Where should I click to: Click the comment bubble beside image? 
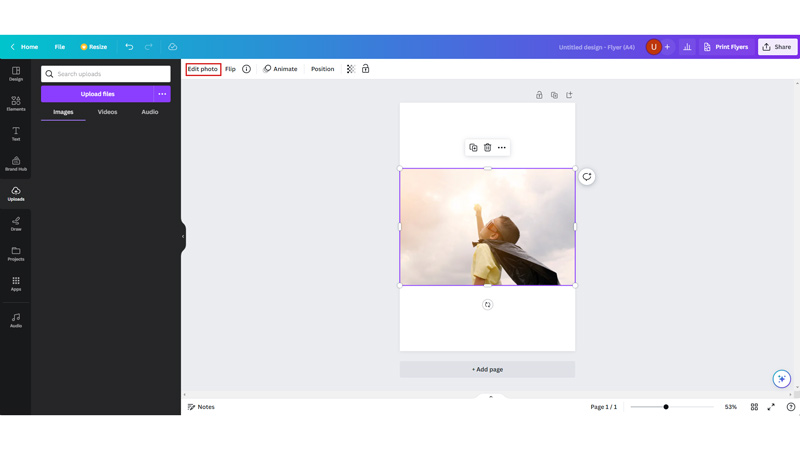click(x=587, y=177)
